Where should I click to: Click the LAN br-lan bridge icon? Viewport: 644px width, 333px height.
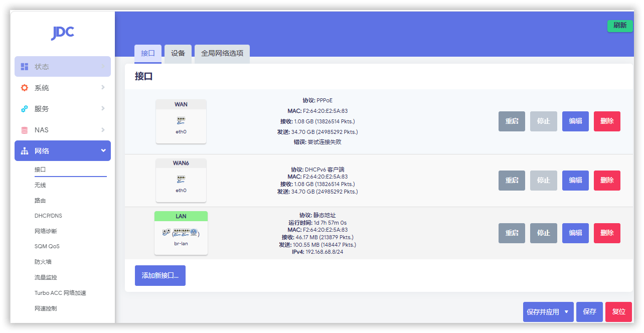[181, 233]
